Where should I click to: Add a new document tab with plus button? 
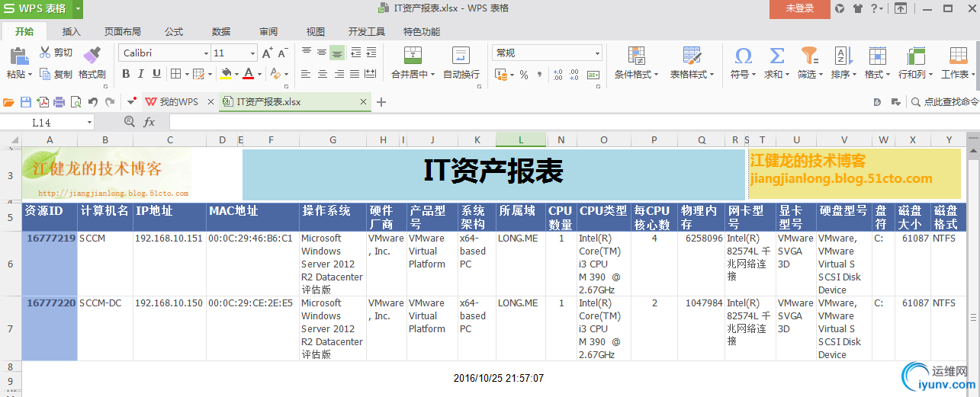[381, 102]
